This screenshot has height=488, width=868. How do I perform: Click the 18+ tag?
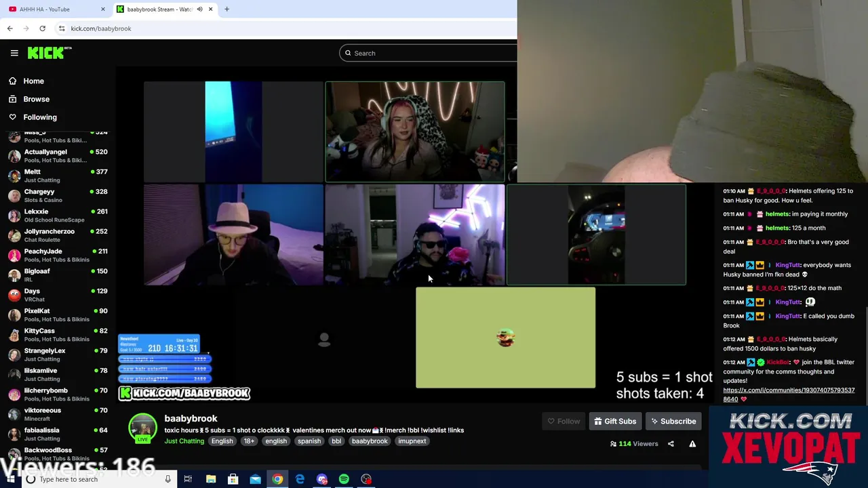(249, 441)
